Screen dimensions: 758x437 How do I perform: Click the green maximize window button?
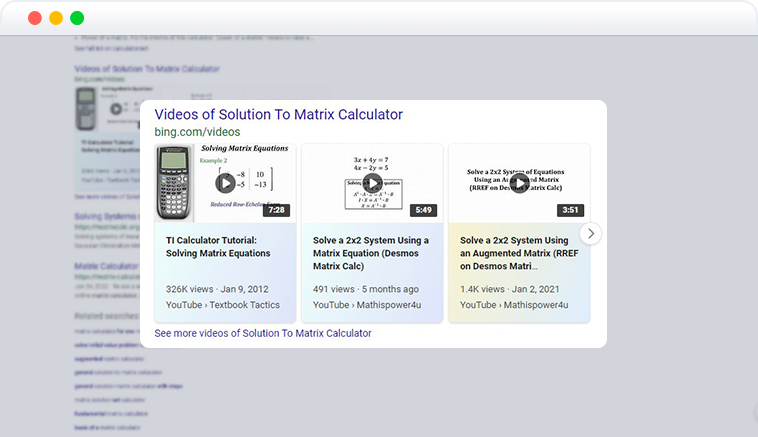tap(77, 18)
